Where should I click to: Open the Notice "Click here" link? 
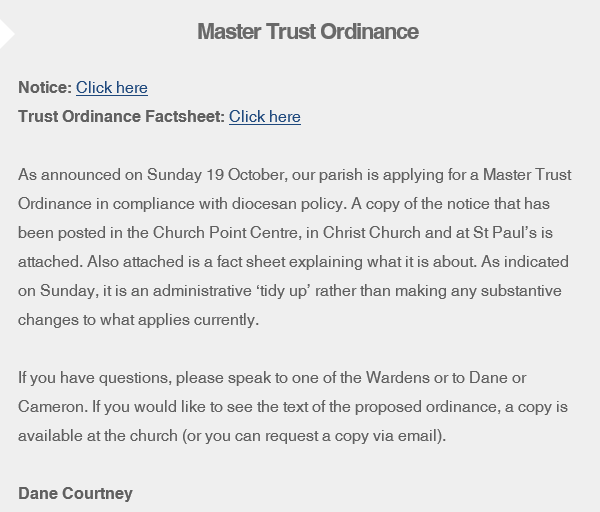[112, 88]
